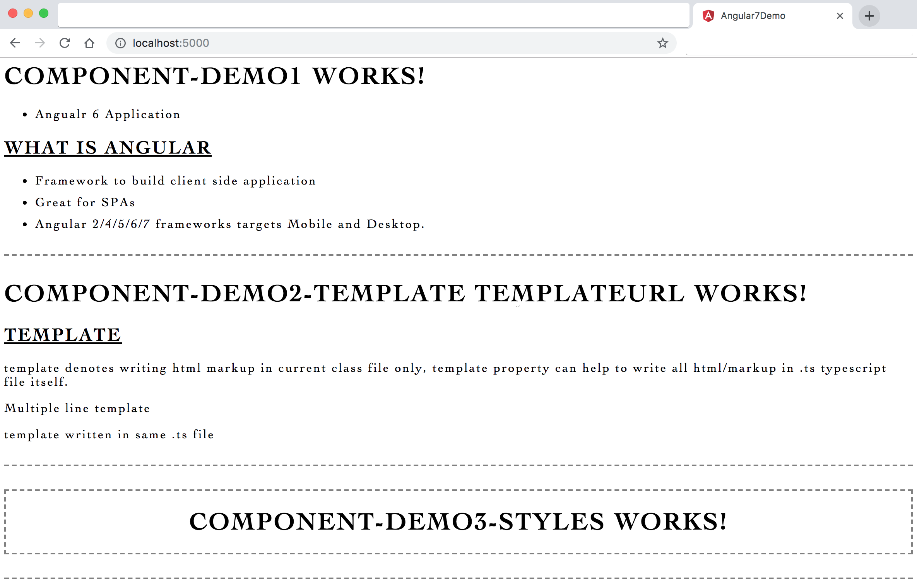917x588 pixels.
Task: Click the 'Multiple line template' paragraph
Action: coord(77,409)
